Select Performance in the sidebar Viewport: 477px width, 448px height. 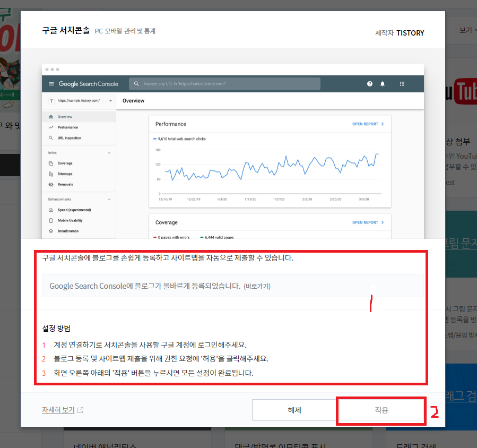[x=79, y=127]
